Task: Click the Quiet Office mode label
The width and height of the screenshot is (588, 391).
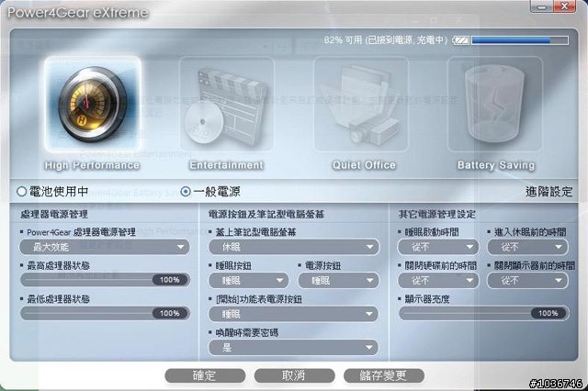Action: 364,165
